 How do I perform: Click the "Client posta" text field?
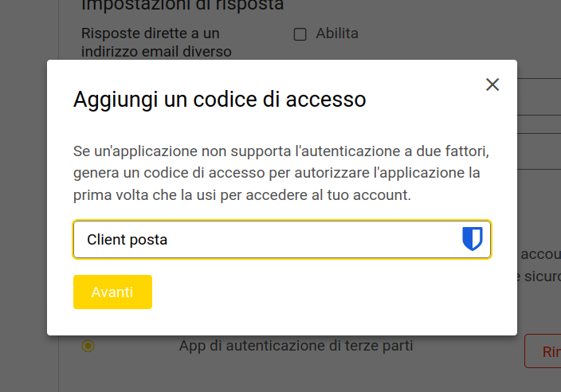click(263, 239)
